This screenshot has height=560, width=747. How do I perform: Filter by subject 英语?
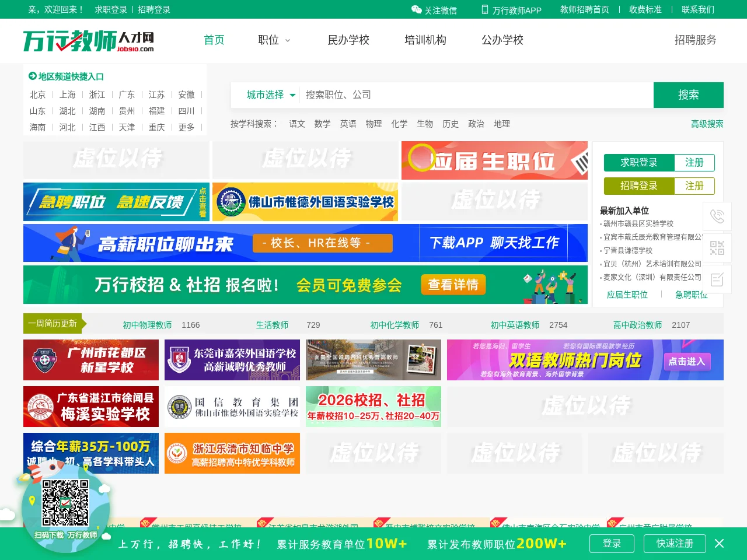[x=348, y=124]
